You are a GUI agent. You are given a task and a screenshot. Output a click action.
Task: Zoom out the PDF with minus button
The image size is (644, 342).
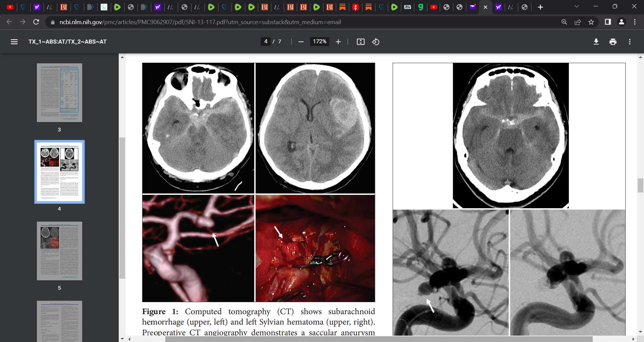(301, 42)
